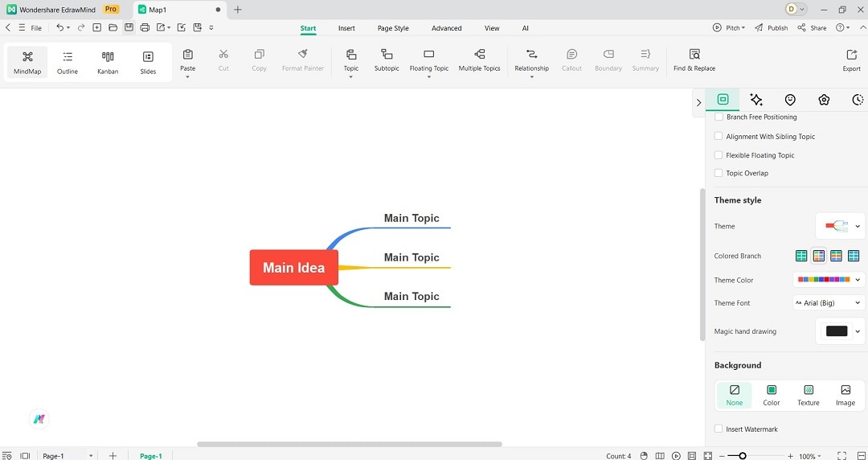The width and height of the screenshot is (868, 460).
Task: Open the 100% zoom level dropdown
Action: tap(810, 456)
